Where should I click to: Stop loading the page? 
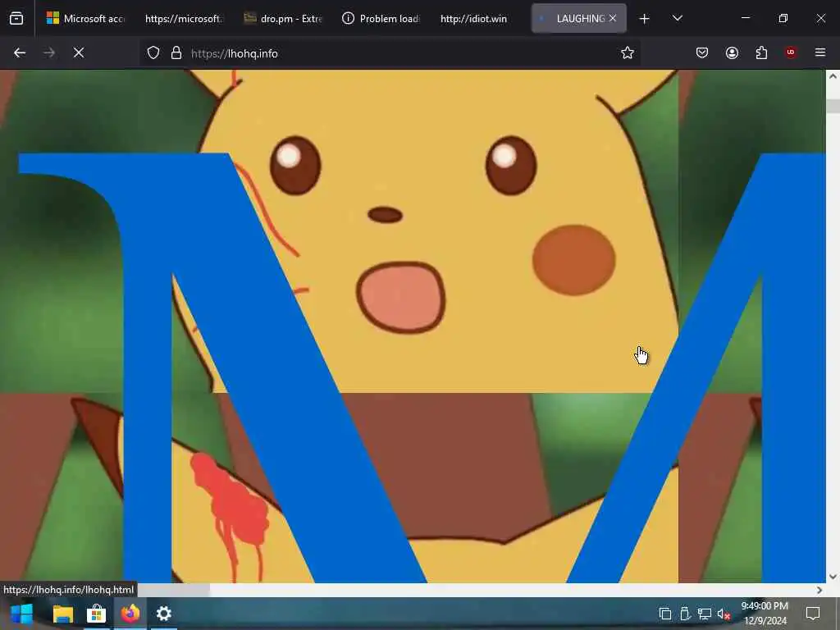click(79, 52)
